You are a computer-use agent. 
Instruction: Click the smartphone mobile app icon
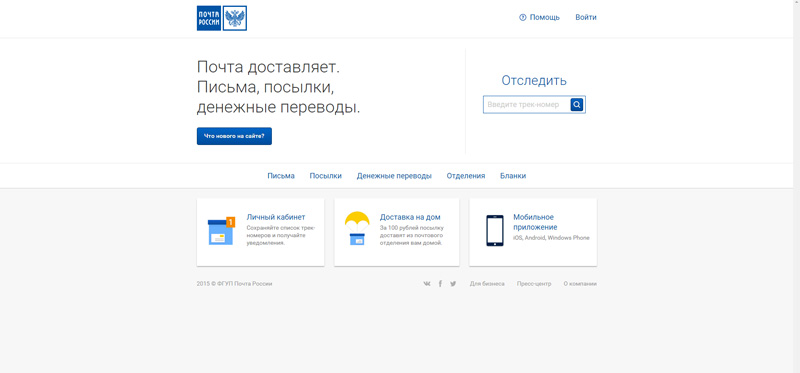coord(494,231)
